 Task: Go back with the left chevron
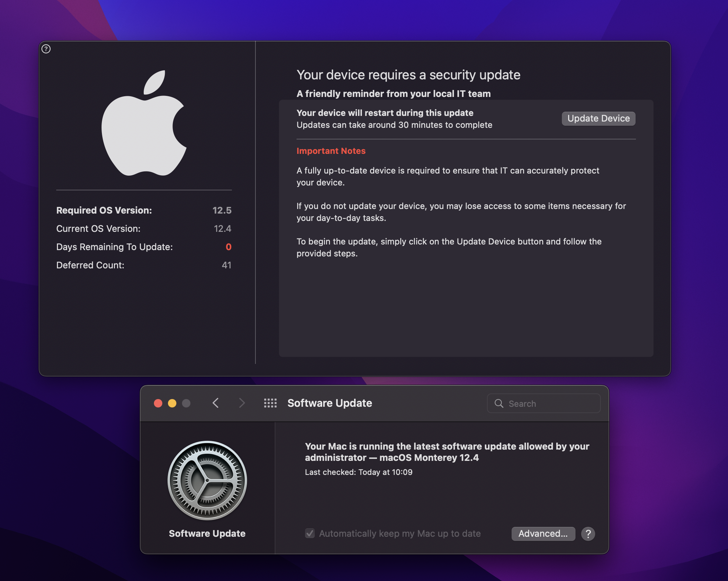click(216, 403)
